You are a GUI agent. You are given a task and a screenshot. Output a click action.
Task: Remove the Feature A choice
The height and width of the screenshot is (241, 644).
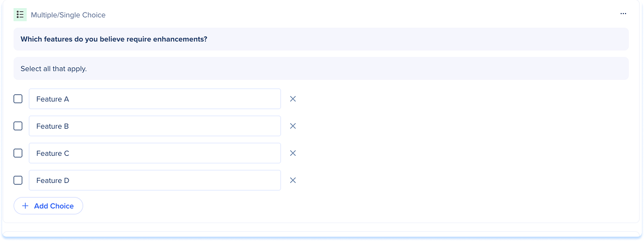pos(292,99)
